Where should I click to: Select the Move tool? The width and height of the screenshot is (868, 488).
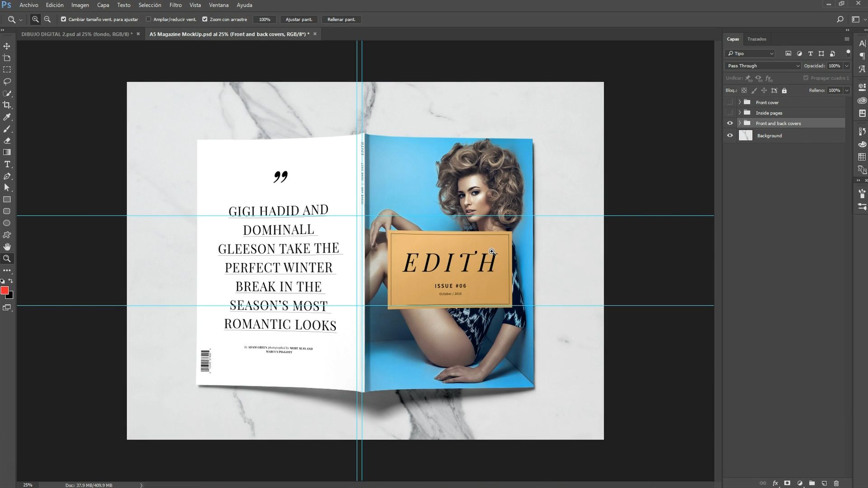7,46
